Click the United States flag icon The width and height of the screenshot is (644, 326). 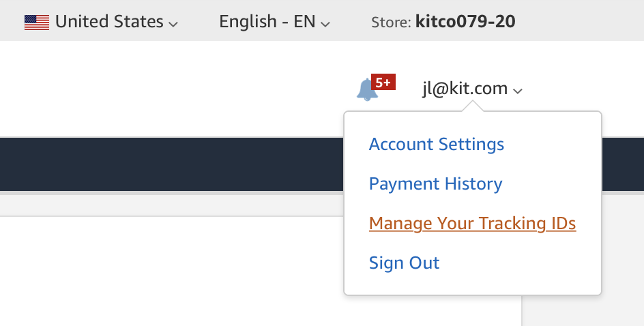coord(37,23)
